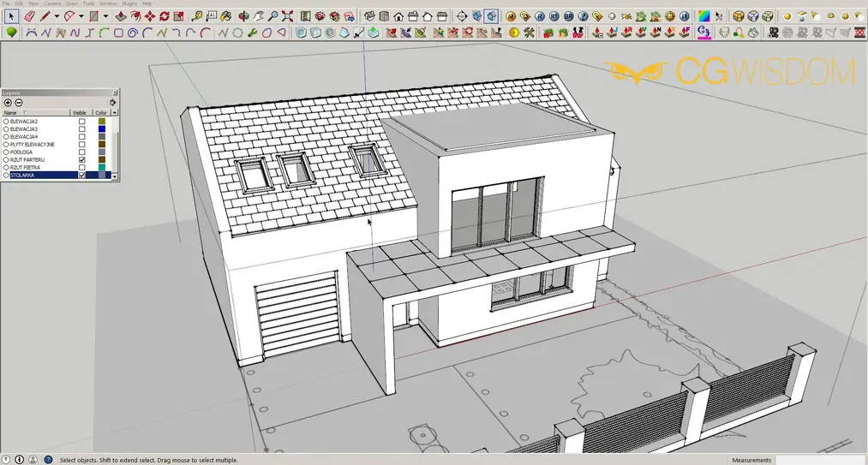Click the blue question mark help icon

click(x=583, y=16)
